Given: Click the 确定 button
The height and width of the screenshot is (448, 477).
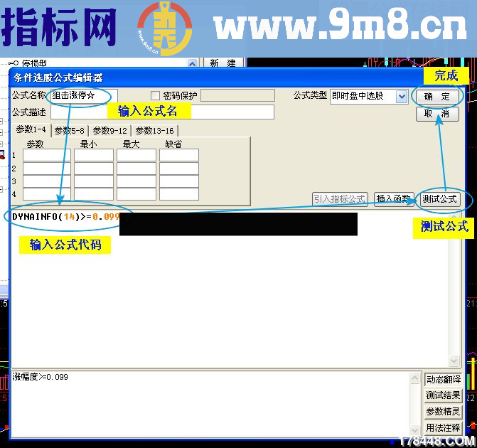Looking at the screenshot, I should [x=437, y=97].
